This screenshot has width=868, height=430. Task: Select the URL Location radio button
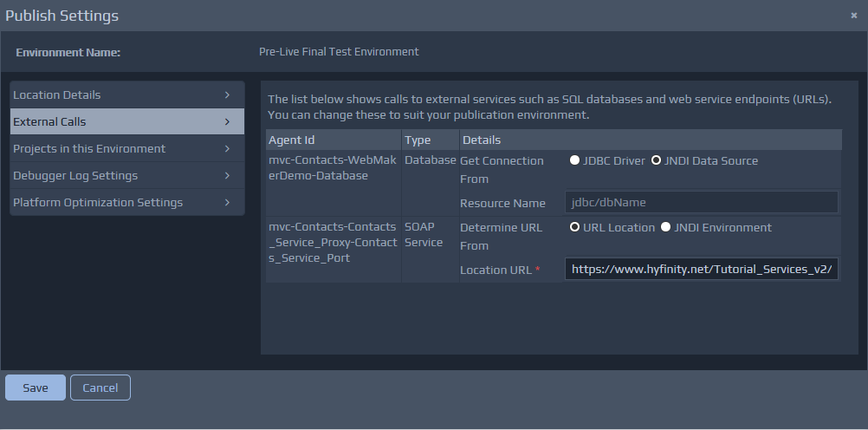click(x=575, y=227)
